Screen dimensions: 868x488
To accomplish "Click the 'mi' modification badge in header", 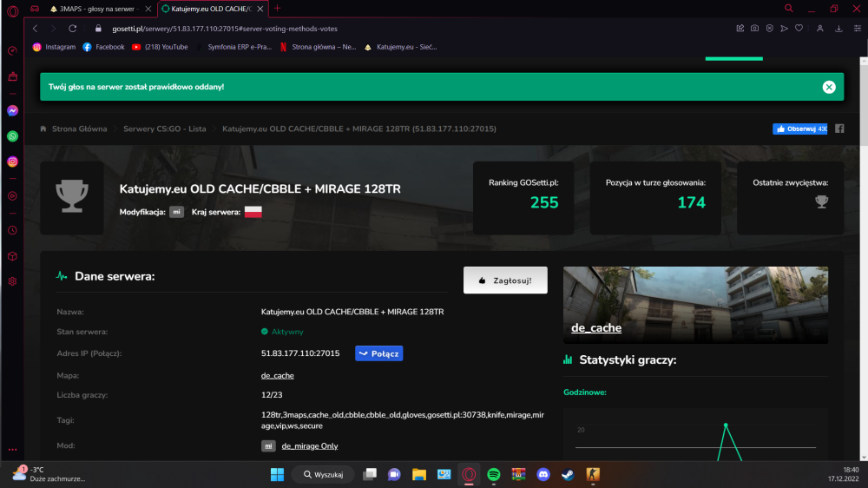I will pos(176,212).
